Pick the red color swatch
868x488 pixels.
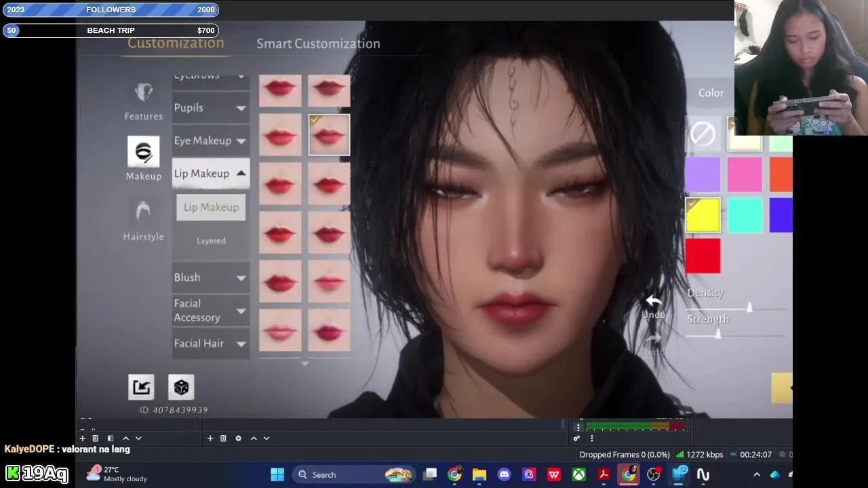[x=703, y=256]
